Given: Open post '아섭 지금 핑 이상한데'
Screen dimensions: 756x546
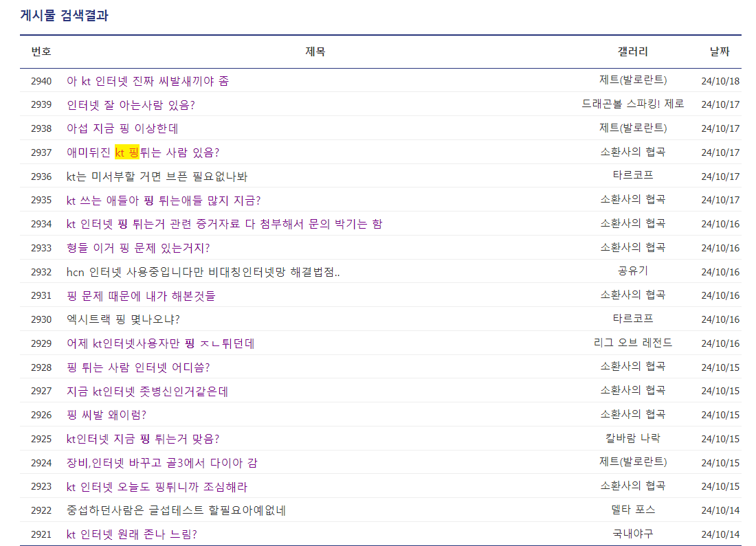Looking at the screenshot, I should click(122, 128).
